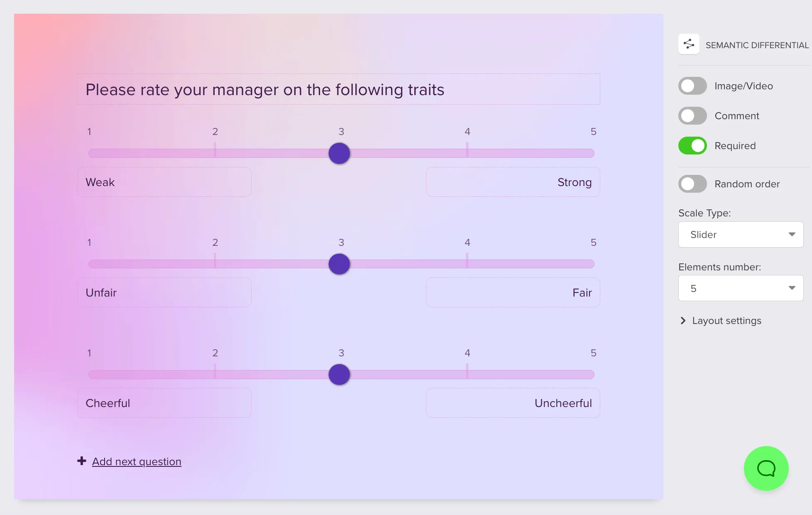Click the Cheerful label field
The height and width of the screenshot is (515, 812).
coord(164,403)
